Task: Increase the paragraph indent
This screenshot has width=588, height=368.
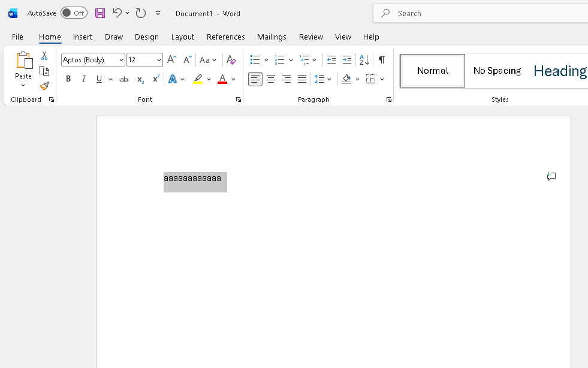Action: point(347,60)
